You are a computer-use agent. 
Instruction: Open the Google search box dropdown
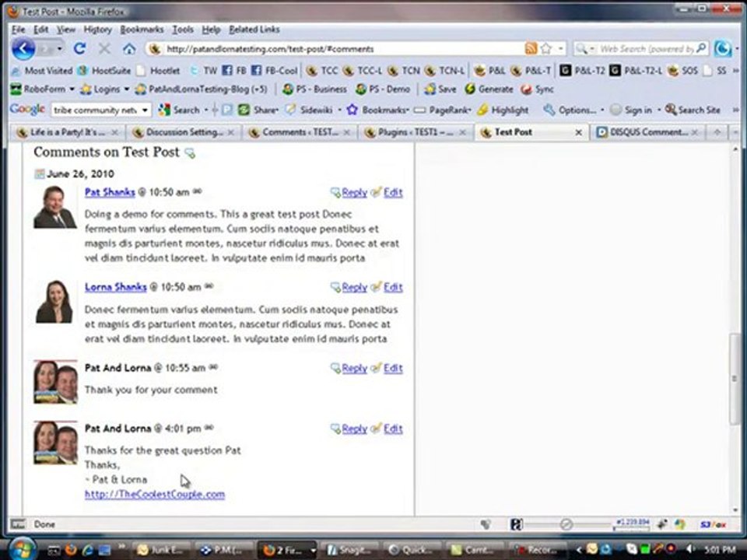(145, 110)
